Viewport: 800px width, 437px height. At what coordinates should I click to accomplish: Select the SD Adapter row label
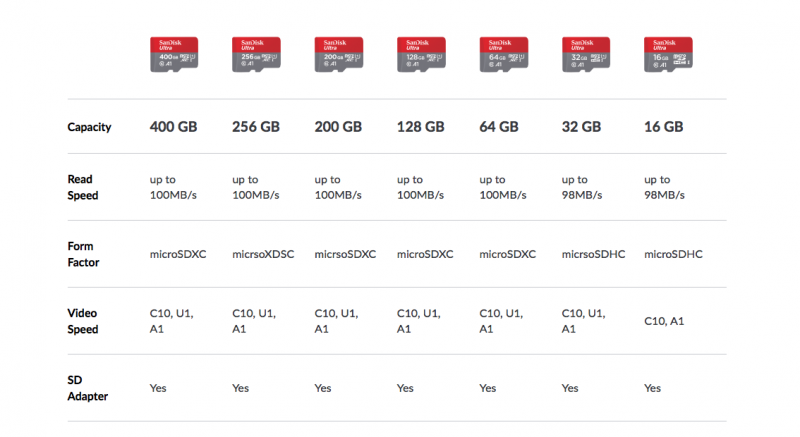pos(88,388)
